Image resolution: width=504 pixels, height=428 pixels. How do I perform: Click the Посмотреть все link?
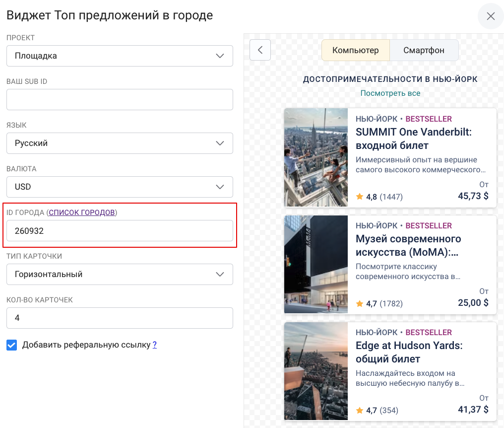tap(390, 93)
